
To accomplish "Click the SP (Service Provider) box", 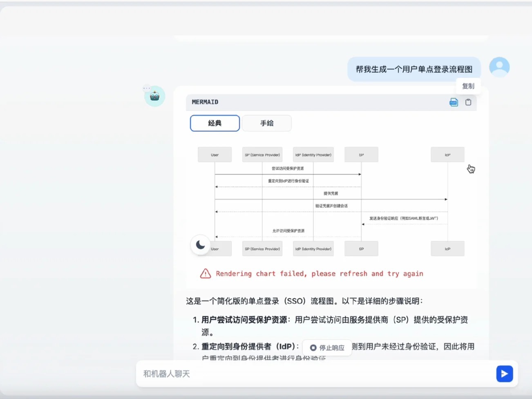I will pos(262,155).
